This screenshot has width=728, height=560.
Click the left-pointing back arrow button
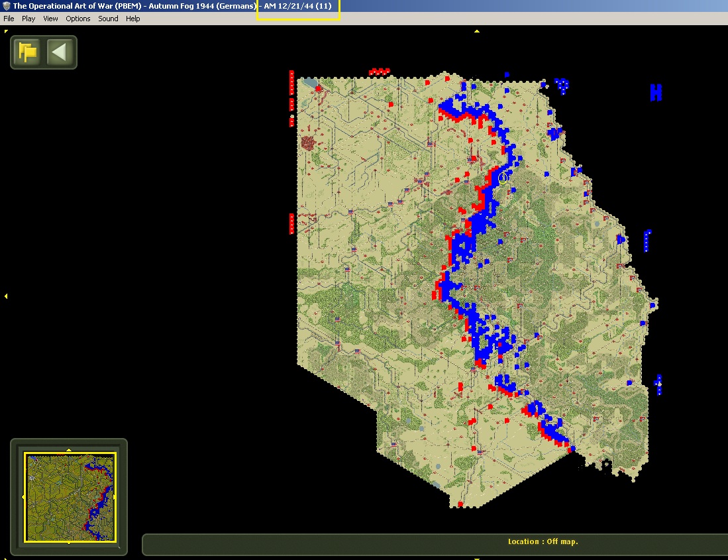pyautogui.click(x=59, y=52)
